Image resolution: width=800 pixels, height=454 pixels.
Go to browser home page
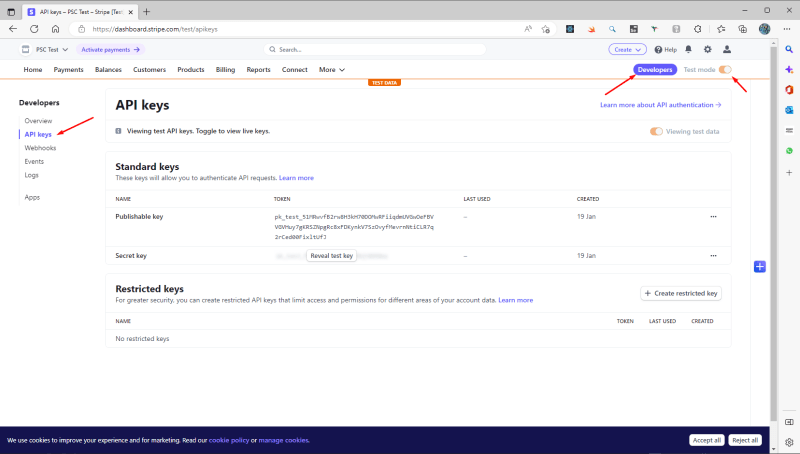55,29
